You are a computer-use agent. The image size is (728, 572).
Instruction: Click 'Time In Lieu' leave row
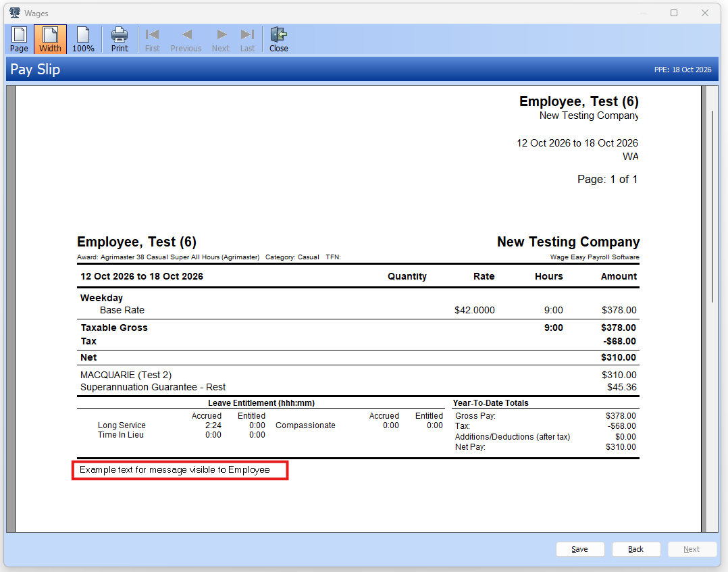(121, 435)
